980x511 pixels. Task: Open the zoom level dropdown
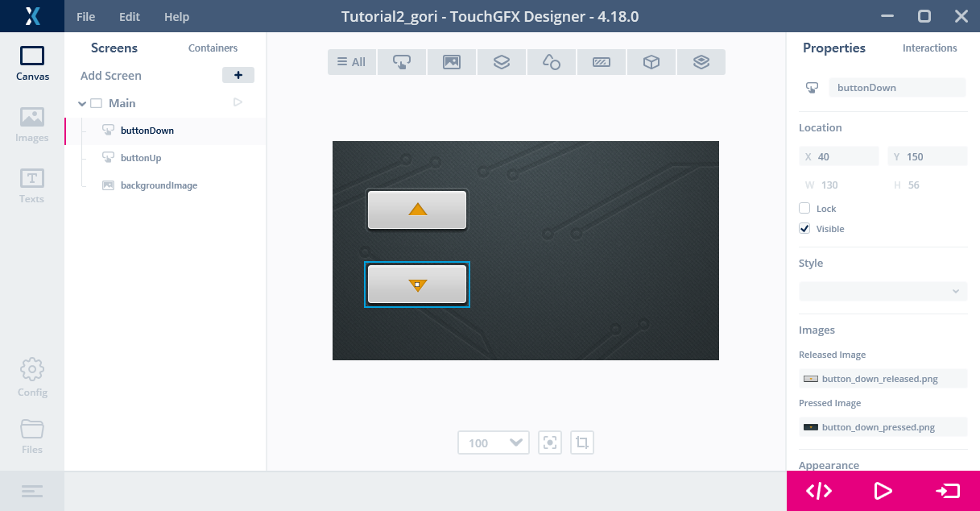pyautogui.click(x=493, y=442)
